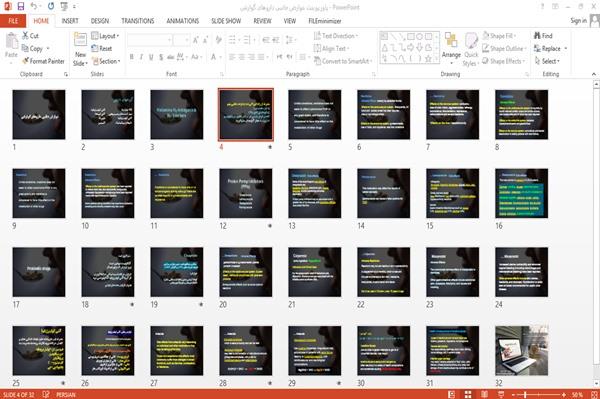This screenshot has height=399, width=600.
Task: Toggle Align Right paragraph alignment
Action: tap(251, 57)
